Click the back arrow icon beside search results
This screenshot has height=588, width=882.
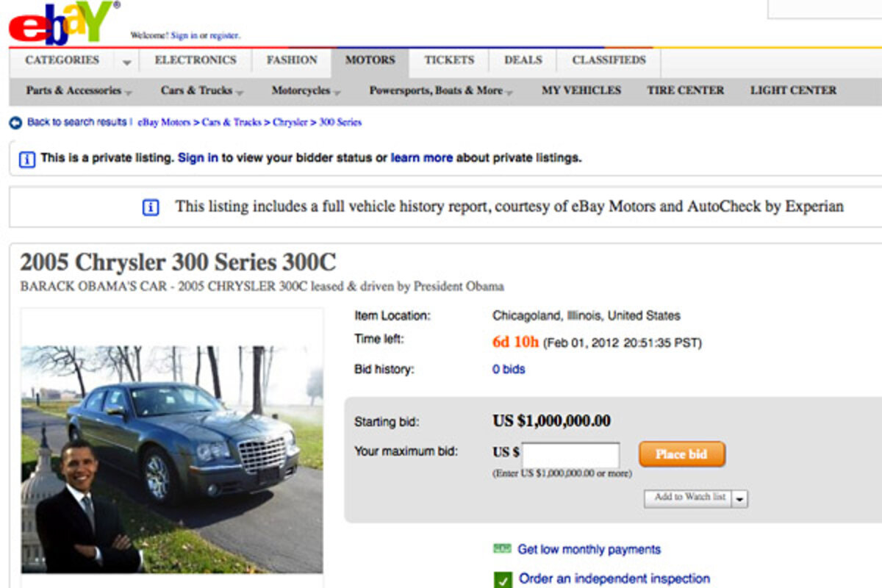point(15,123)
